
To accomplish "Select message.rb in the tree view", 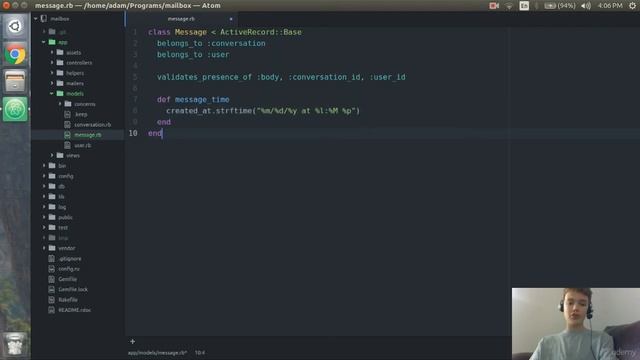I will click(x=88, y=135).
